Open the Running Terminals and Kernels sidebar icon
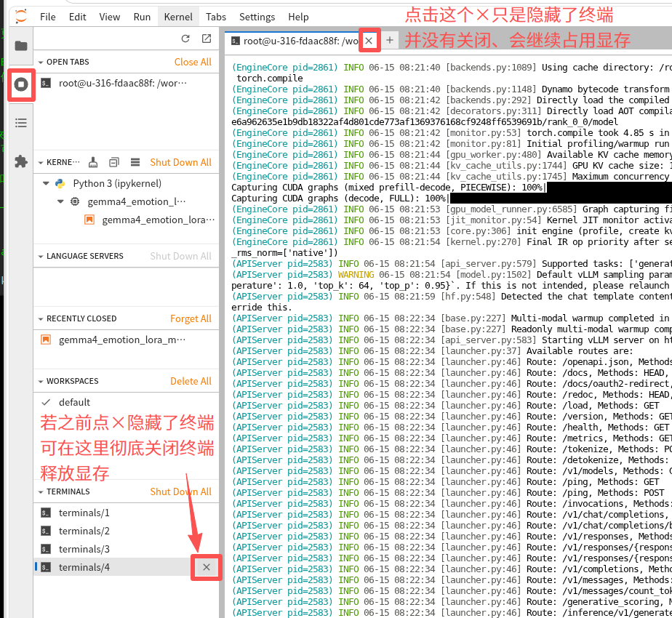This screenshot has width=672, height=618. tap(21, 84)
